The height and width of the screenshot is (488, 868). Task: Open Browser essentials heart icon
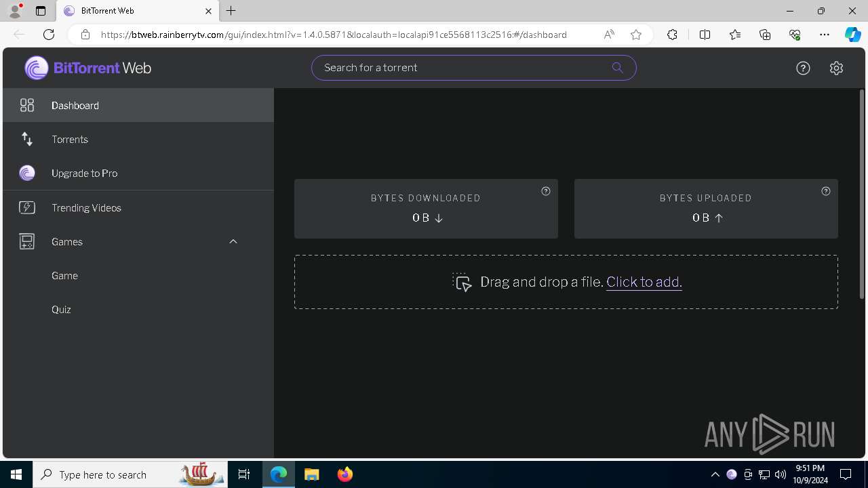795,35
